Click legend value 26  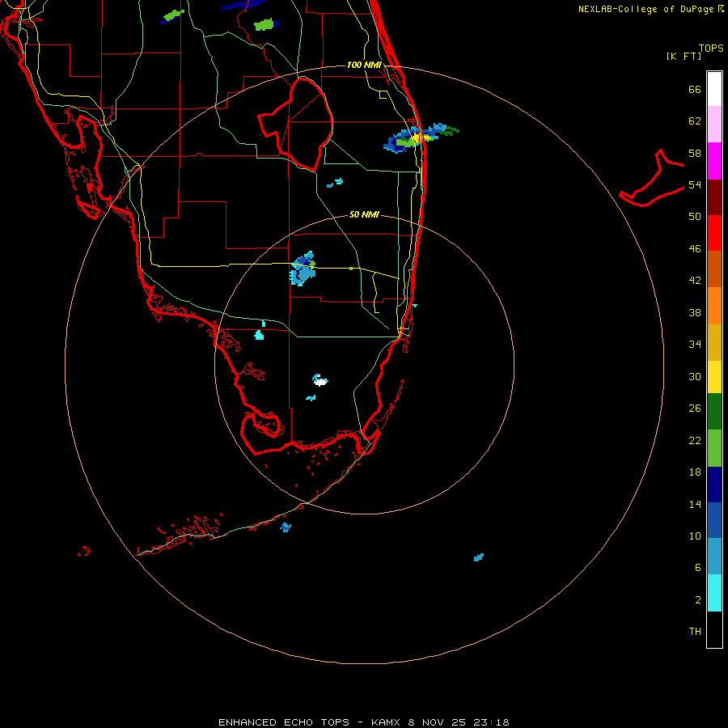pyautogui.click(x=695, y=408)
